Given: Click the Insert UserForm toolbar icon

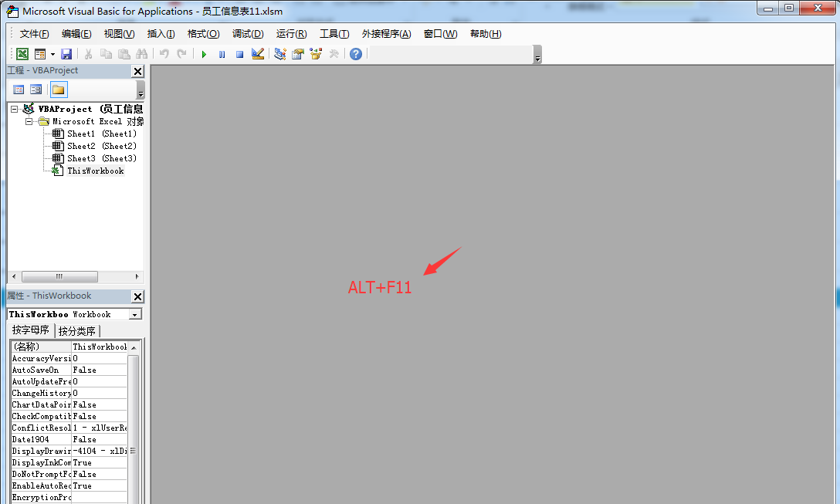Looking at the screenshot, I should click(39, 54).
